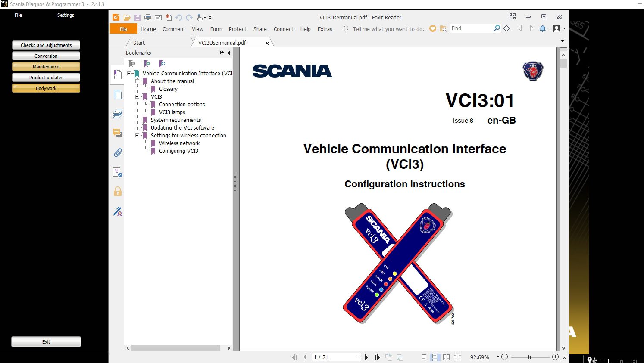The width and height of the screenshot is (644, 363).
Task: Click the Exit button in Scania window
Action: pos(46,341)
